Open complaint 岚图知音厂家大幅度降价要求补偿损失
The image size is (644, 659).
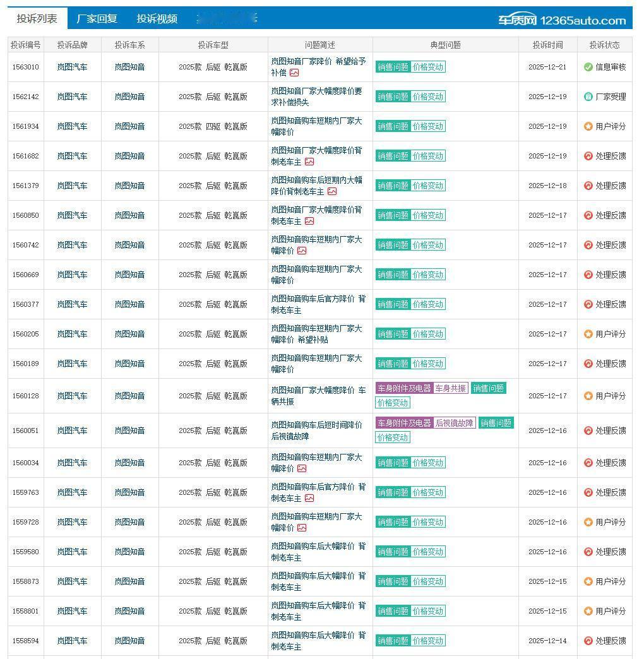pyautogui.click(x=316, y=97)
